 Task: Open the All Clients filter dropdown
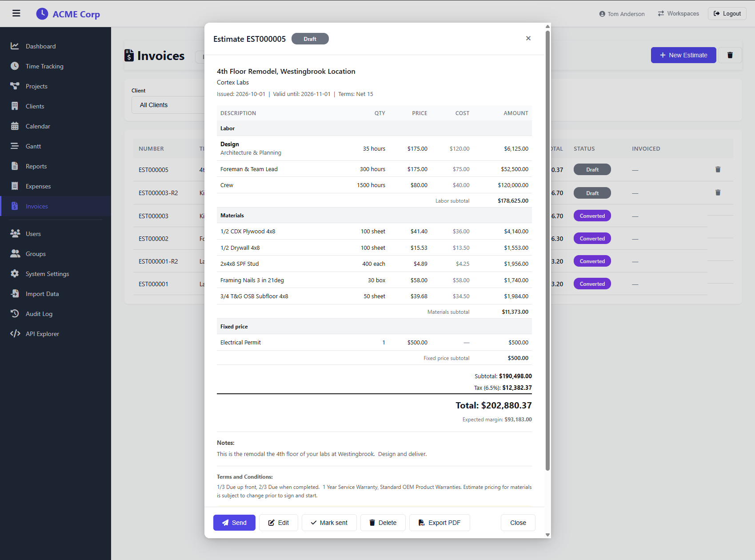168,105
